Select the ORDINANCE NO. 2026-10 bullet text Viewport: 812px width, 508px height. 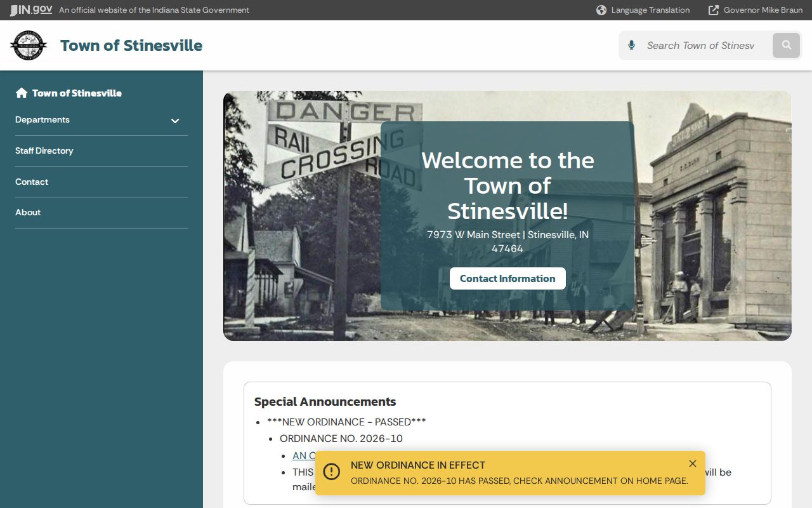point(341,438)
